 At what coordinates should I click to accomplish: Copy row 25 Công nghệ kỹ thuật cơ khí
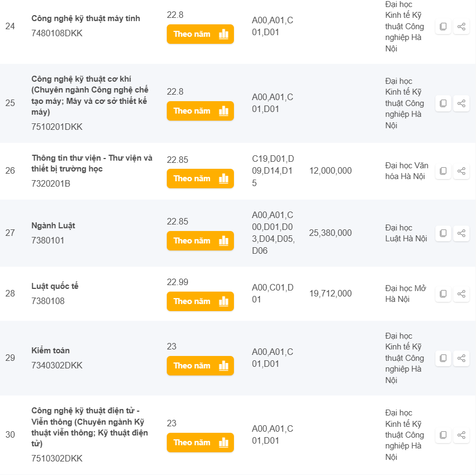pos(443,103)
